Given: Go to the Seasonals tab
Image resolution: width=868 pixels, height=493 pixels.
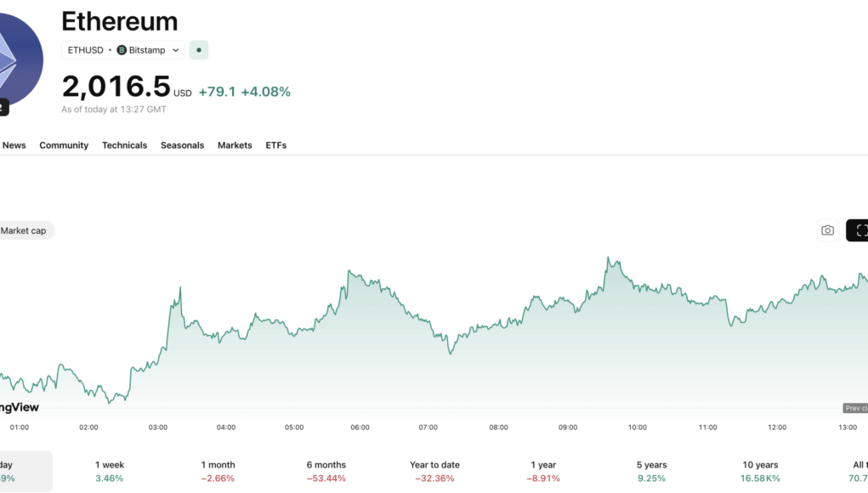Looking at the screenshot, I should [182, 145].
